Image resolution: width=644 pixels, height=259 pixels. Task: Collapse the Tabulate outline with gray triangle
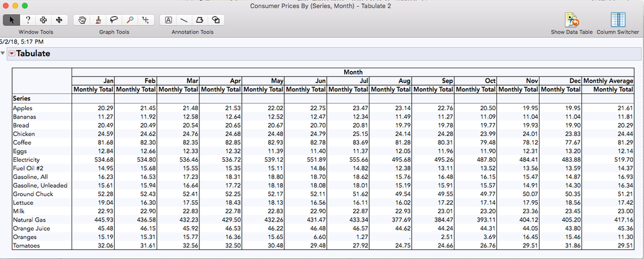pos(3,54)
